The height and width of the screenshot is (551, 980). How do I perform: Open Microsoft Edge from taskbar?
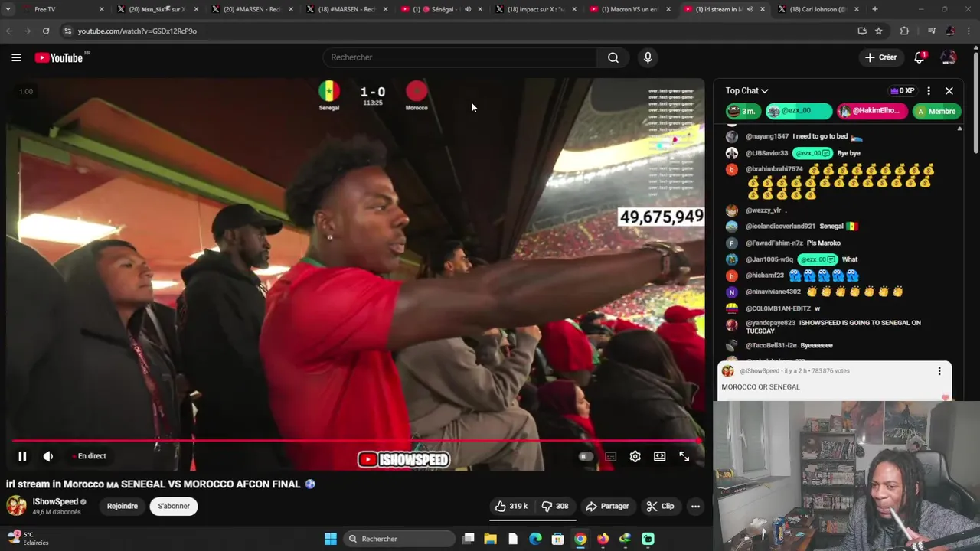coord(535,539)
